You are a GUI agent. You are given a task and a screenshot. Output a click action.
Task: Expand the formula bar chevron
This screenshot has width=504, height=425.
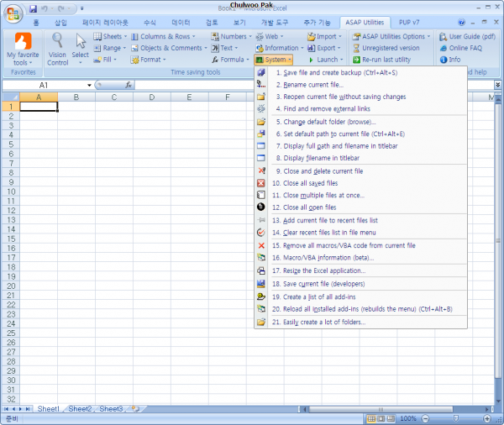[497, 85]
